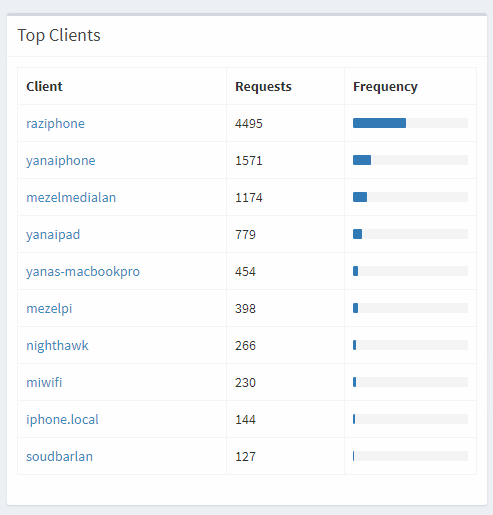Click the Top Clients panel title
The image size is (493, 515).
[x=59, y=35]
